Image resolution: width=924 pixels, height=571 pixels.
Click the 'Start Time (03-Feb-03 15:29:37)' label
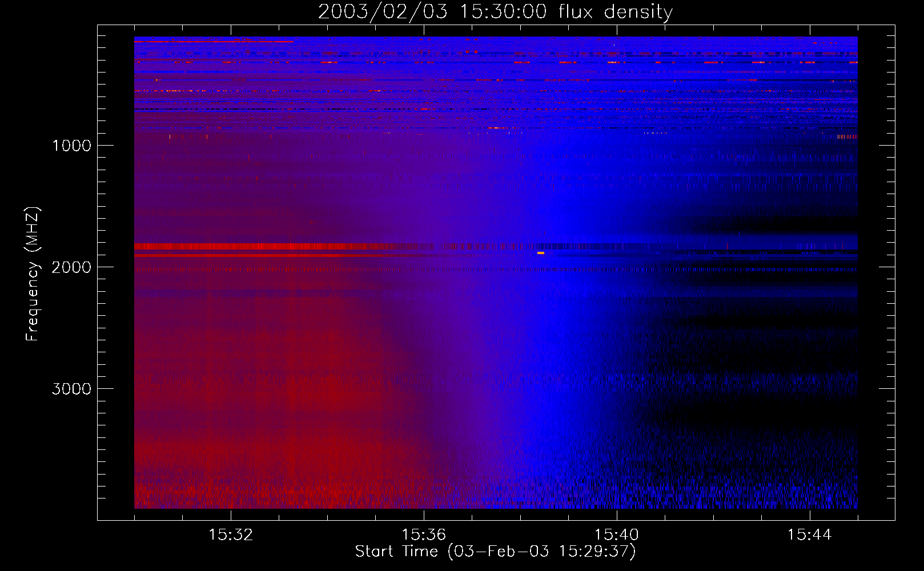tap(495, 552)
